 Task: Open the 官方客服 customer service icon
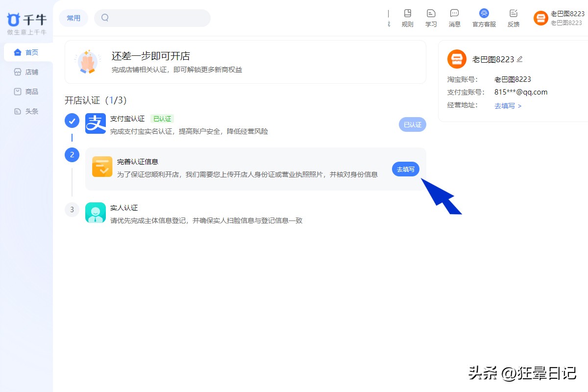(484, 15)
